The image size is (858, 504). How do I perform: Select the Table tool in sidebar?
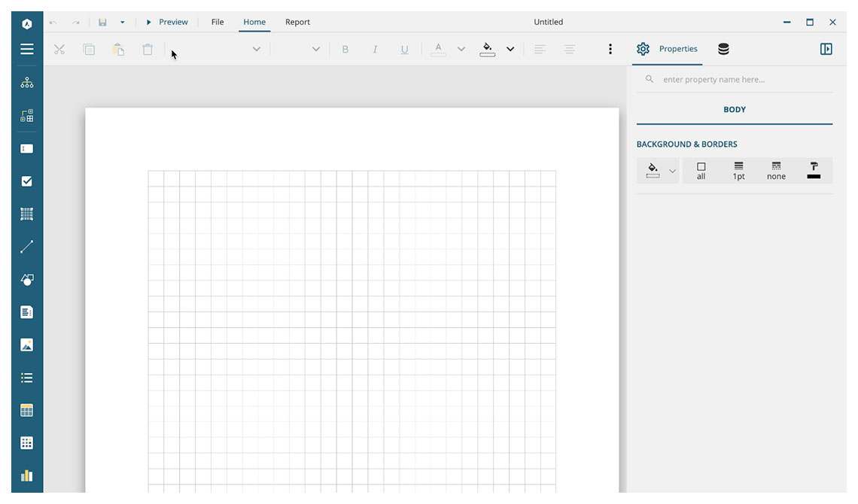27,411
